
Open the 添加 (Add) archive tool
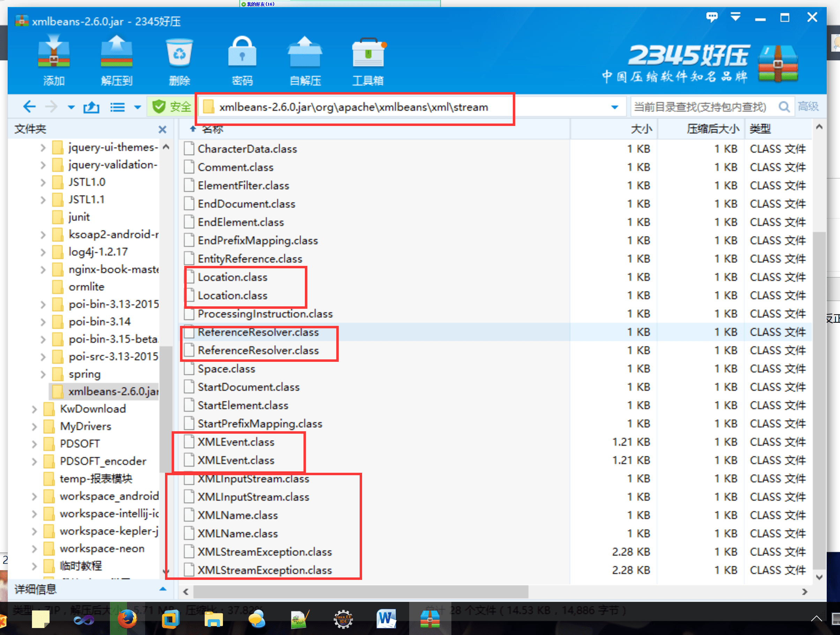tap(53, 61)
